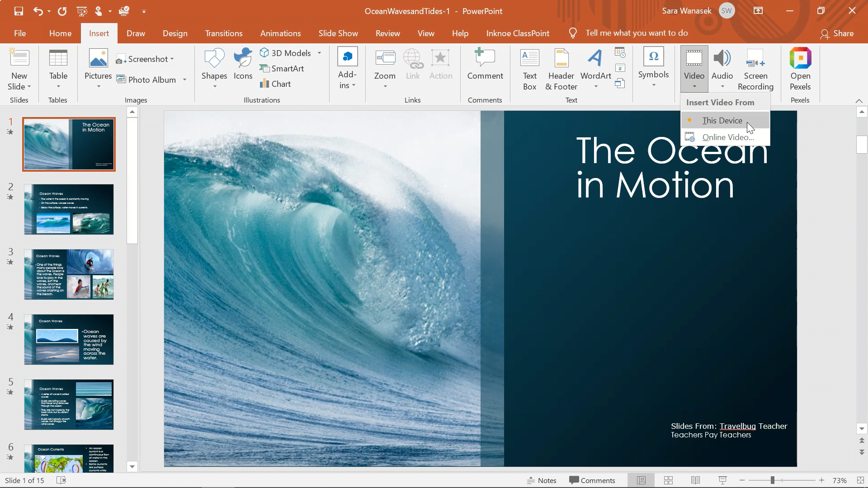Image resolution: width=868 pixels, height=488 pixels.
Task: Select 'This Device' video source option
Action: pyautogui.click(x=722, y=120)
